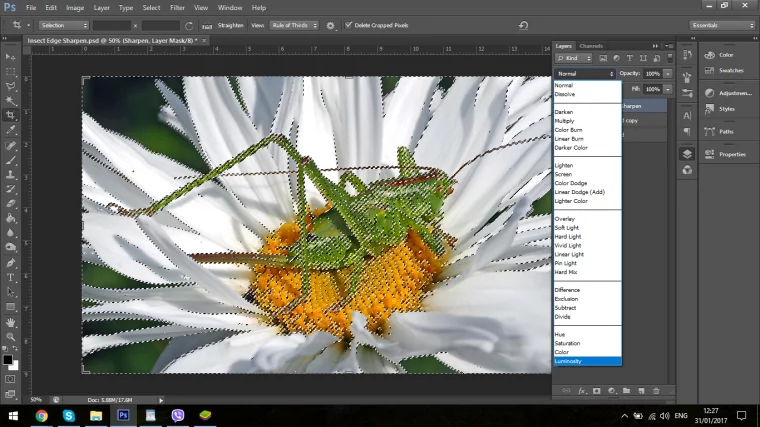Open the layer Kind filter dropdown

pyautogui.click(x=574, y=58)
